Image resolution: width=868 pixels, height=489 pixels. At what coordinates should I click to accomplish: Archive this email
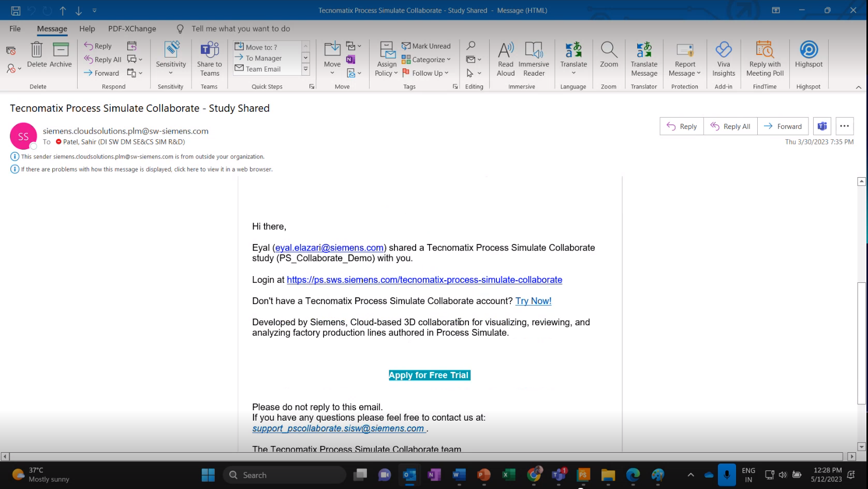tap(61, 55)
